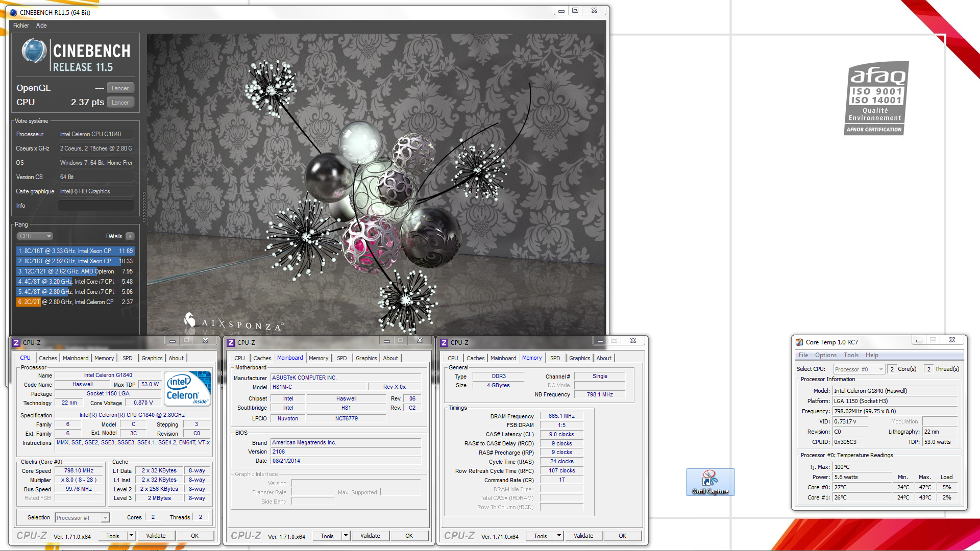Switch to About tab in CPU-Z CPU window
The width and height of the screenshot is (980, 551).
176,358
